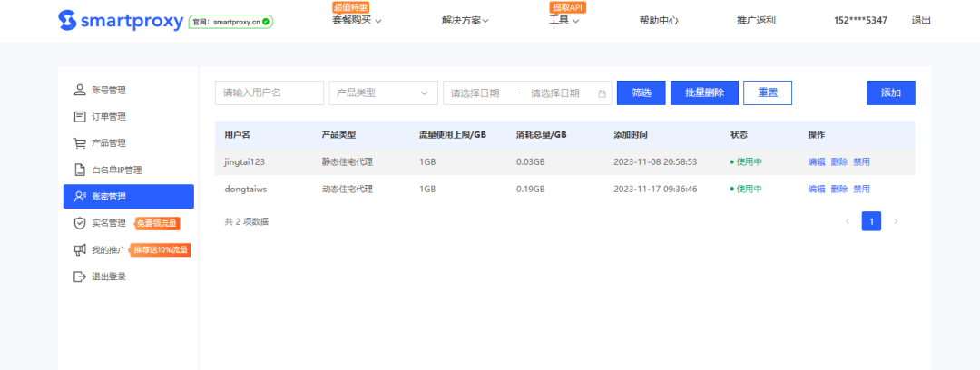Click 使用中 status for jingtai123
Image resolution: width=980 pixels, height=370 pixels.
[746, 161]
